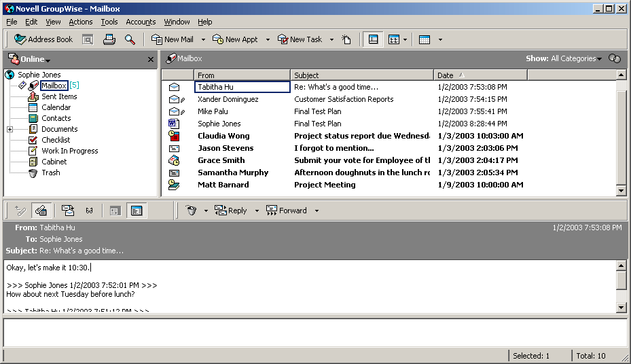Sort by the Date column header
Viewport: 631px width, 364px height.
(x=480, y=75)
